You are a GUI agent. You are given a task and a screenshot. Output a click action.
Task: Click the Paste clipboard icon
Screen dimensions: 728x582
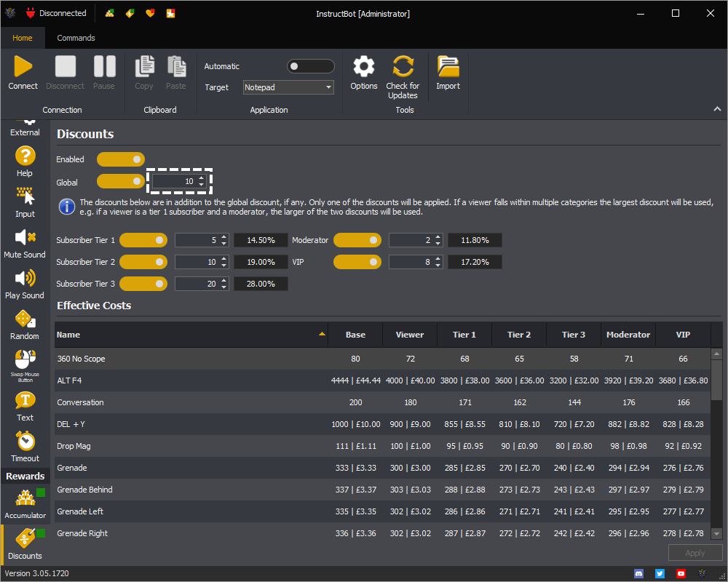click(176, 66)
